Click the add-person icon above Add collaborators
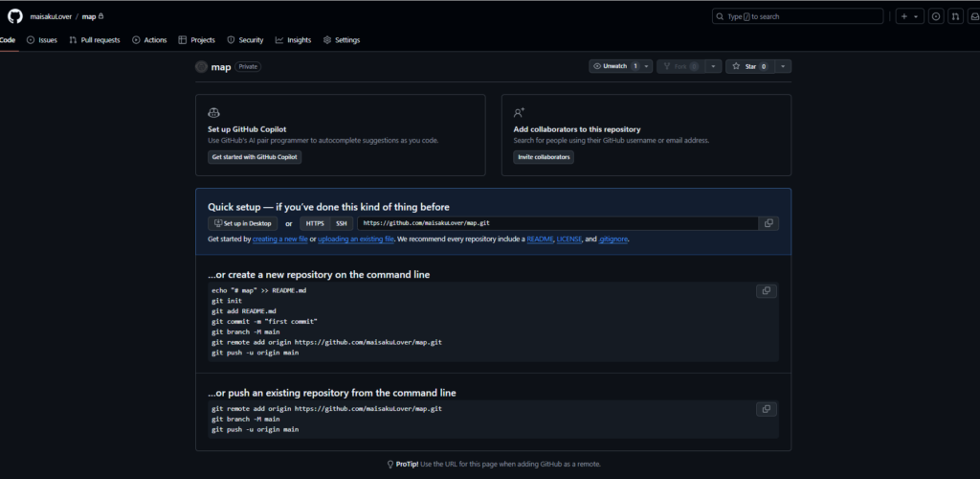 coord(519,113)
